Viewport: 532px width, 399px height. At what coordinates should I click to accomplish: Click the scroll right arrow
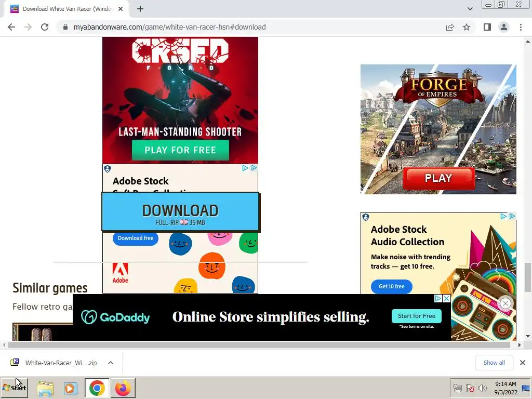520,345
